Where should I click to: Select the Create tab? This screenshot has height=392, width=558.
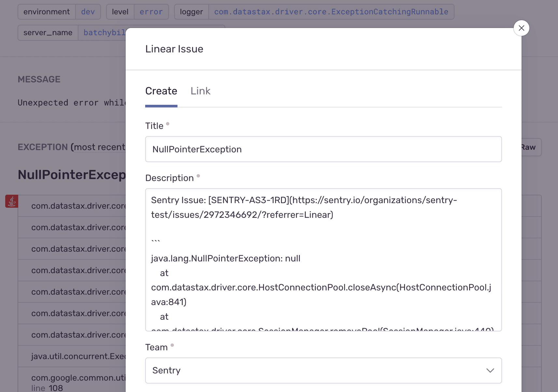(161, 91)
